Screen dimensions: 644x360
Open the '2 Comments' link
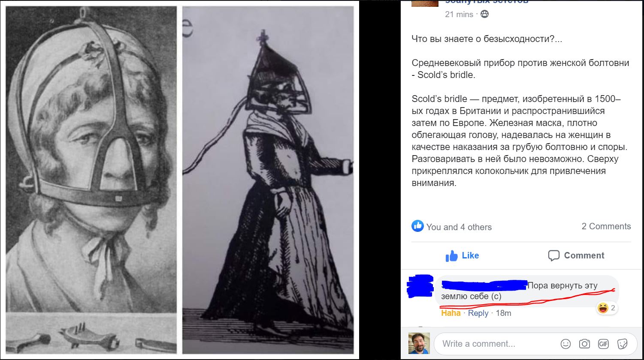pyautogui.click(x=606, y=226)
